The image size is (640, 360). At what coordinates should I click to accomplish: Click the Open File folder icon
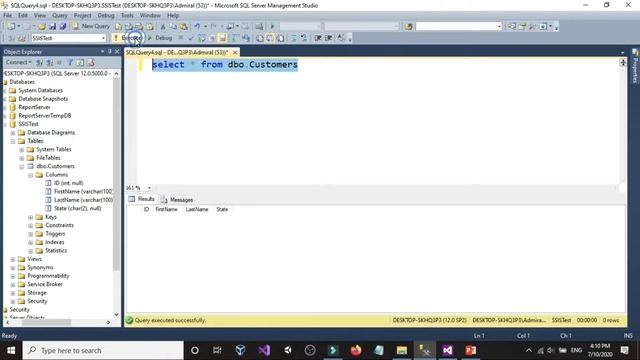coord(42,26)
